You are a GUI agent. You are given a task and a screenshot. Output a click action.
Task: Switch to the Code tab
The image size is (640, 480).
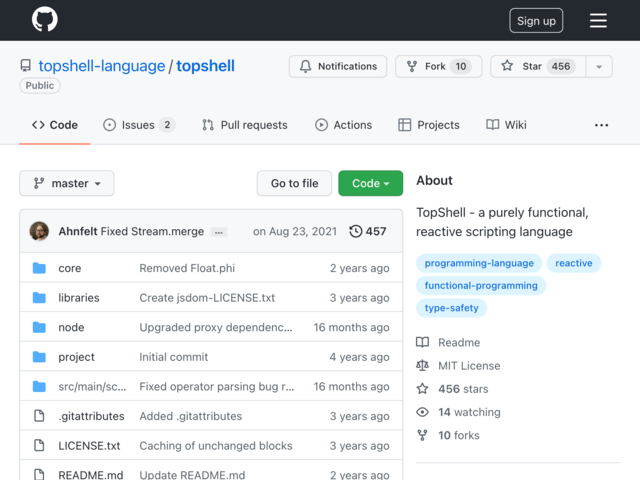click(x=55, y=125)
